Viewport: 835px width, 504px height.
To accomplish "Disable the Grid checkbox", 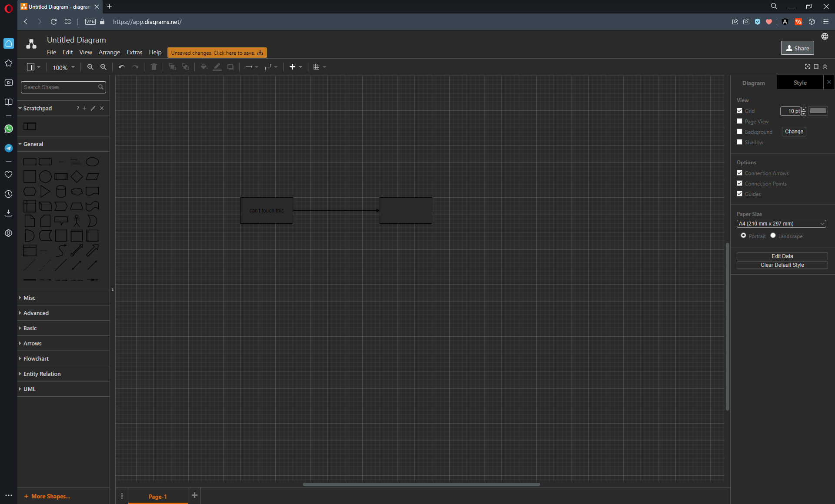I will tap(740, 111).
